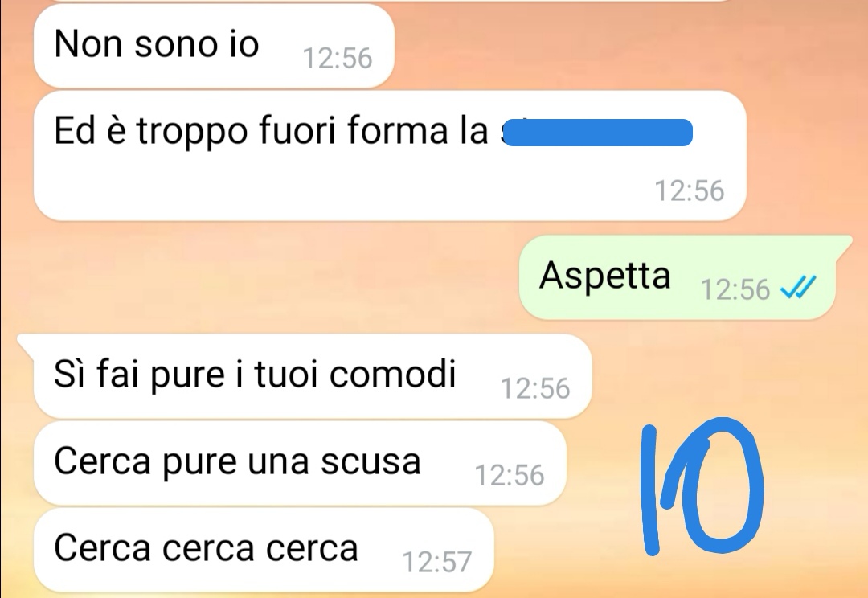
Task: Click the 12:57 timestamp
Action: tap(436, 562)
